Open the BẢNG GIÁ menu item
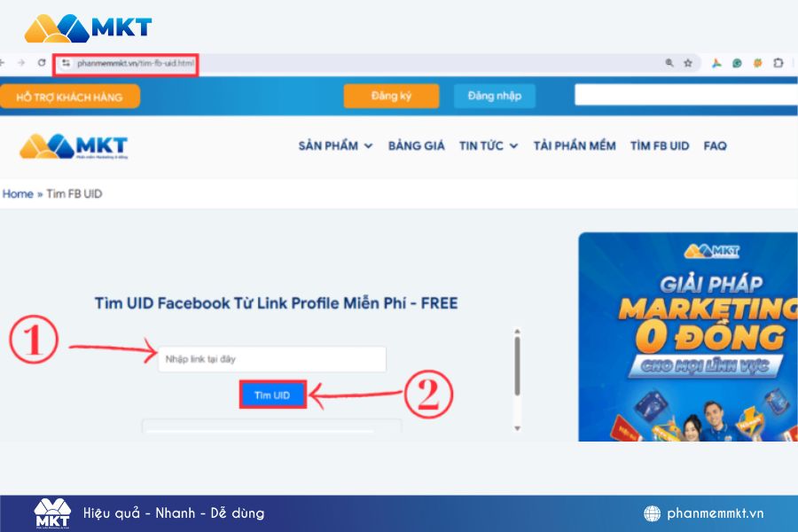This screenshot has height=532, width=798. tap(417, 146)
